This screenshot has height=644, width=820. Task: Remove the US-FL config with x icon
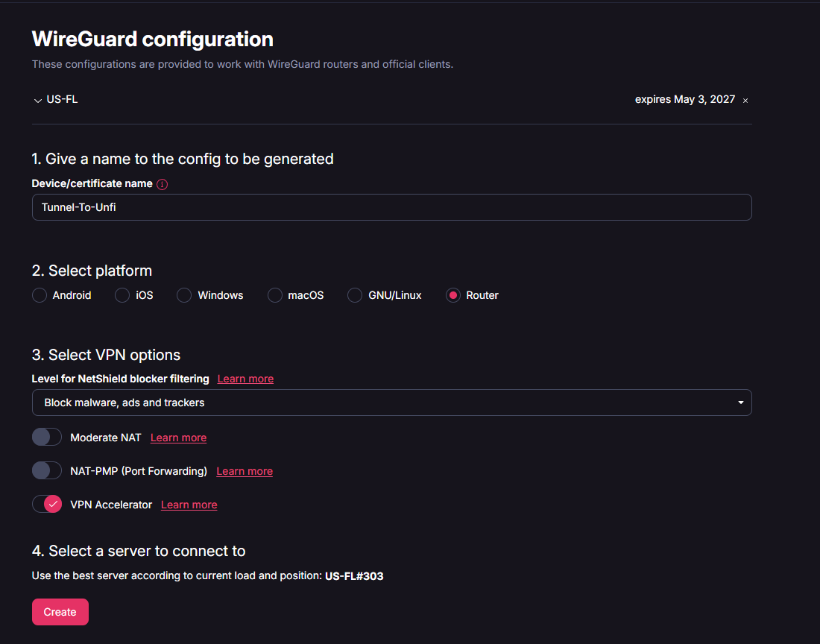tap(745, 101)
